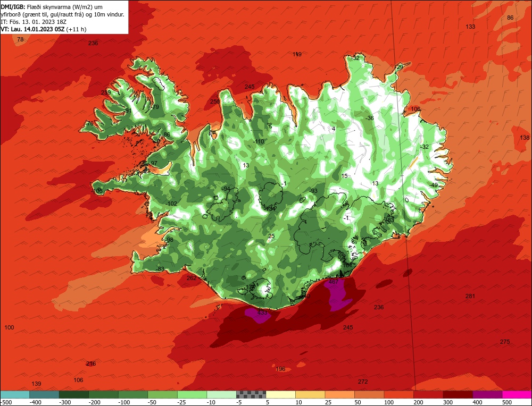Click the VT Lau. 14.01.2023 05Z valid-time line
Viewport: 532px width, 406px height.
44,29
